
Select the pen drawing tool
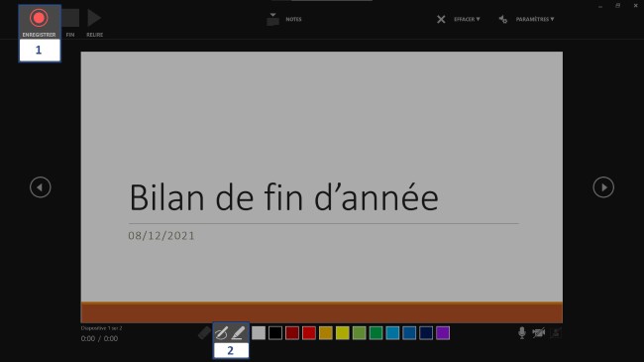click(x=221, y=333)
